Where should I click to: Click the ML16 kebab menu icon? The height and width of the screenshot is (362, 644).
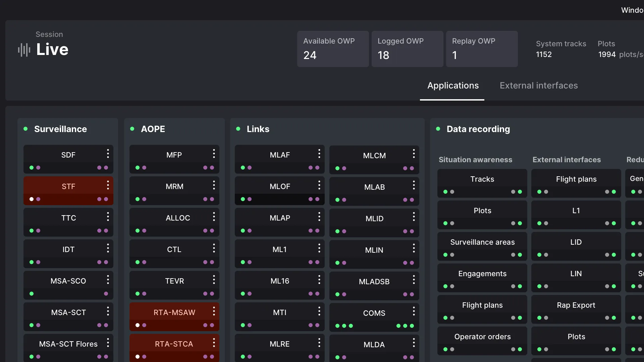tap(319, 280)
